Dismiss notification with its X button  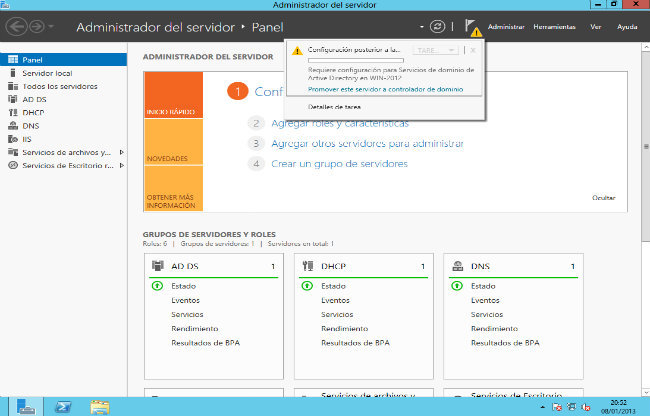[473, 49]
